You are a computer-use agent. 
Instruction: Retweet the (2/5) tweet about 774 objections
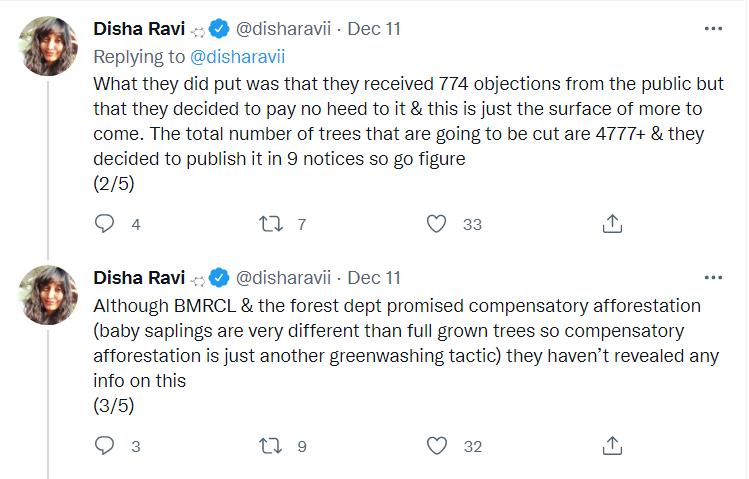pos(271,225)
